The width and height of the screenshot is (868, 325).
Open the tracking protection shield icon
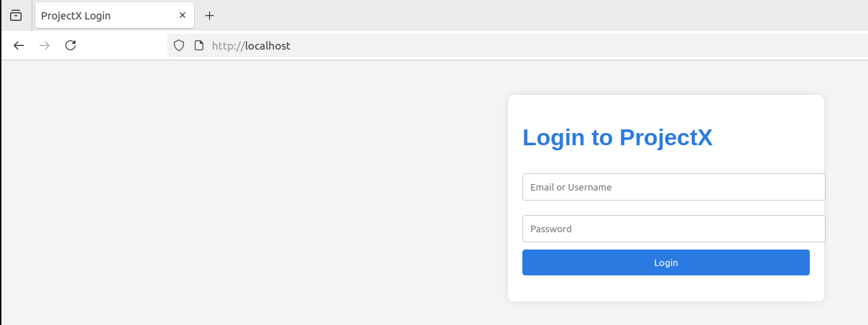[179, 45]
